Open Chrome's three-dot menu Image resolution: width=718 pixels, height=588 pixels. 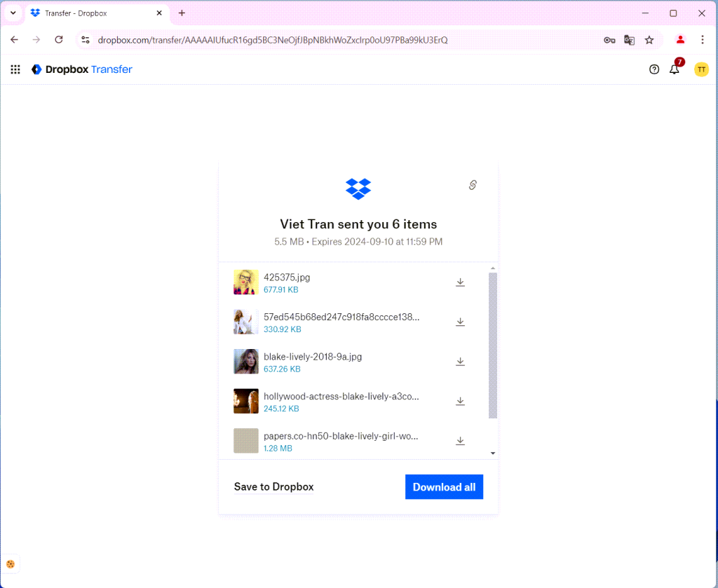703,40
